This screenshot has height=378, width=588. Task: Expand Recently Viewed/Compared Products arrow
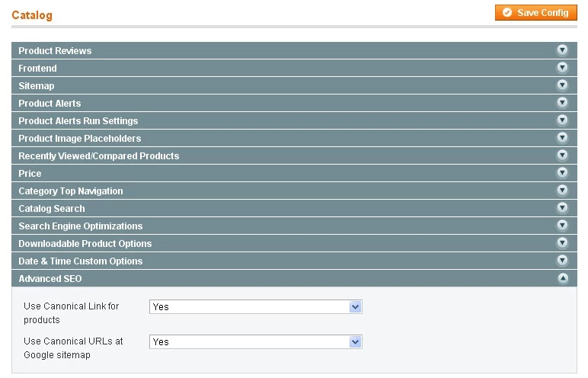point(562,155)
